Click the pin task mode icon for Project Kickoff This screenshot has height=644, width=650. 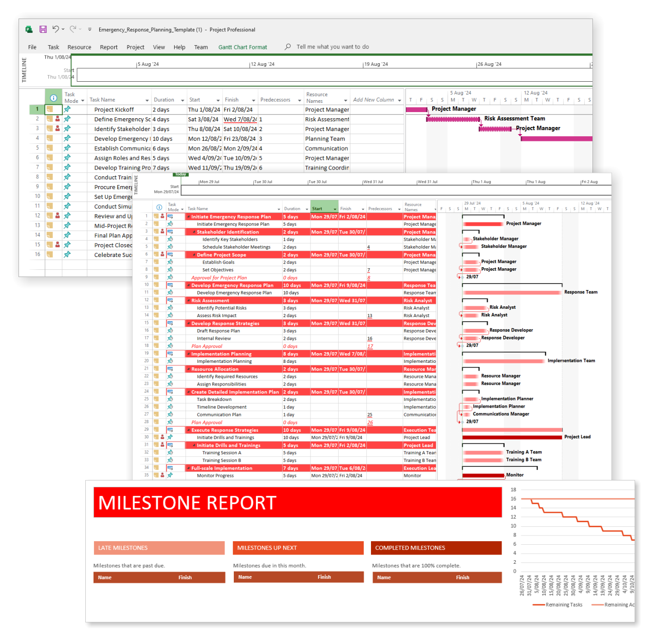tap(67, 109)
